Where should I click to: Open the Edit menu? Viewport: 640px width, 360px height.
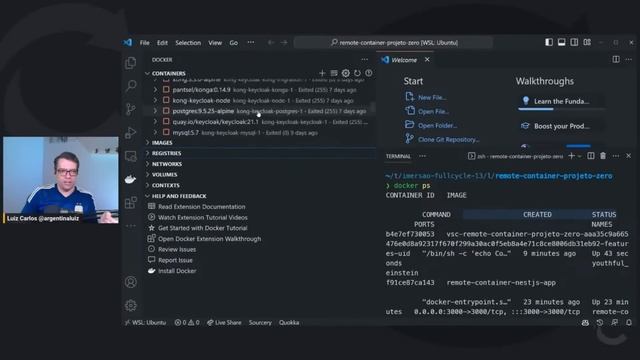tap(162, 42)
